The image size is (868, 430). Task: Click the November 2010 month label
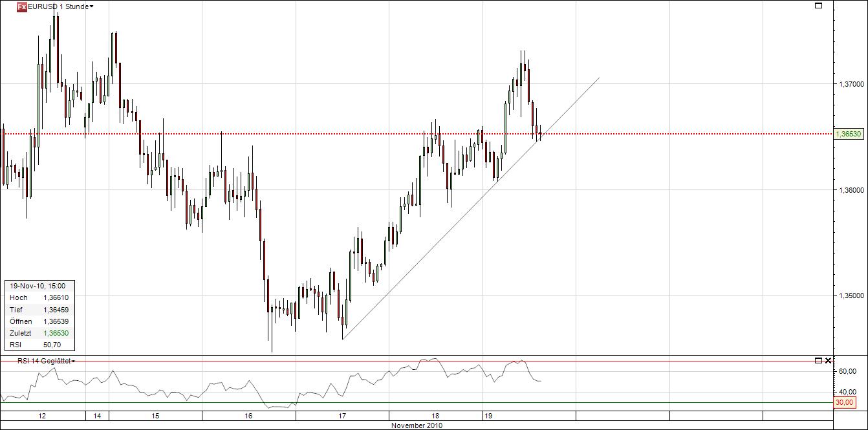click(417, 425)
